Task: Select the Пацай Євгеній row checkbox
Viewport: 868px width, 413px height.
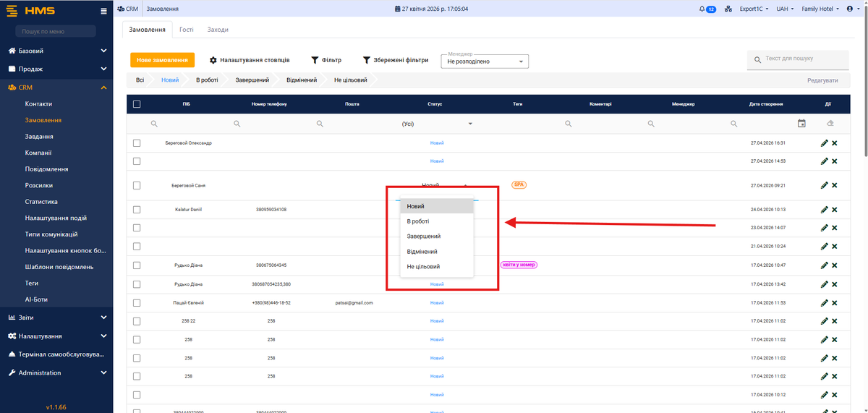Action: tap(137, 302)
